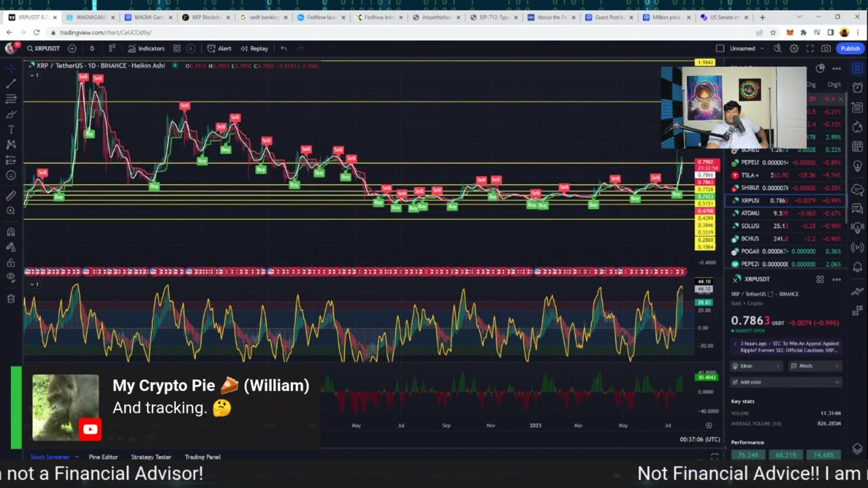Open the MetaMask fox extension

789,32
